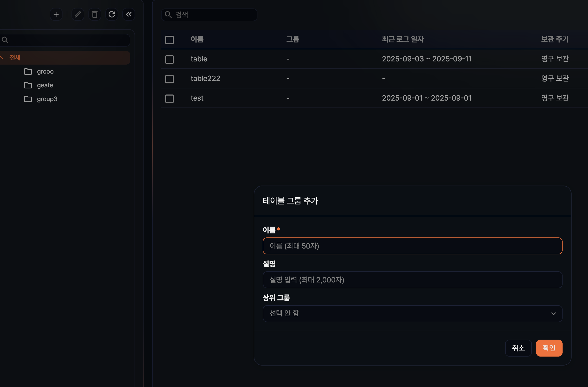The image size is (588, 387).
Task: Check the checkbox for the test row
Action: pos(169,98)
